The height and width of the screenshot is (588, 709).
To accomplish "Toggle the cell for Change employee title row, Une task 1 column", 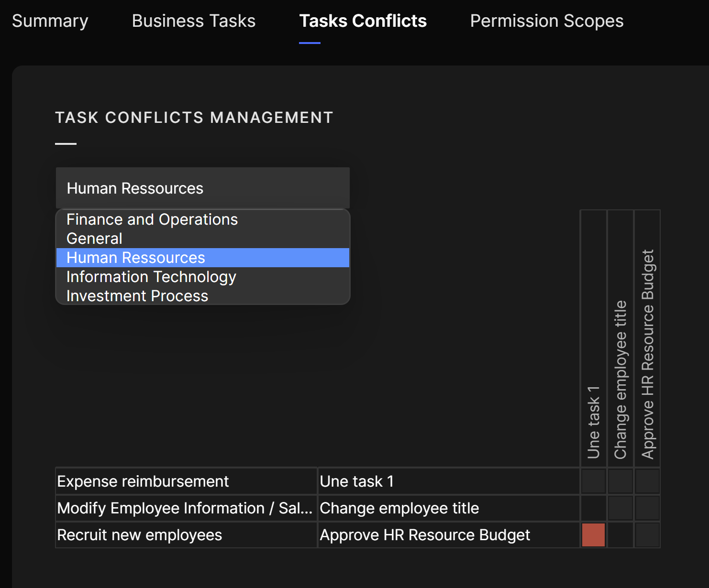I will (x=593, y=508).
